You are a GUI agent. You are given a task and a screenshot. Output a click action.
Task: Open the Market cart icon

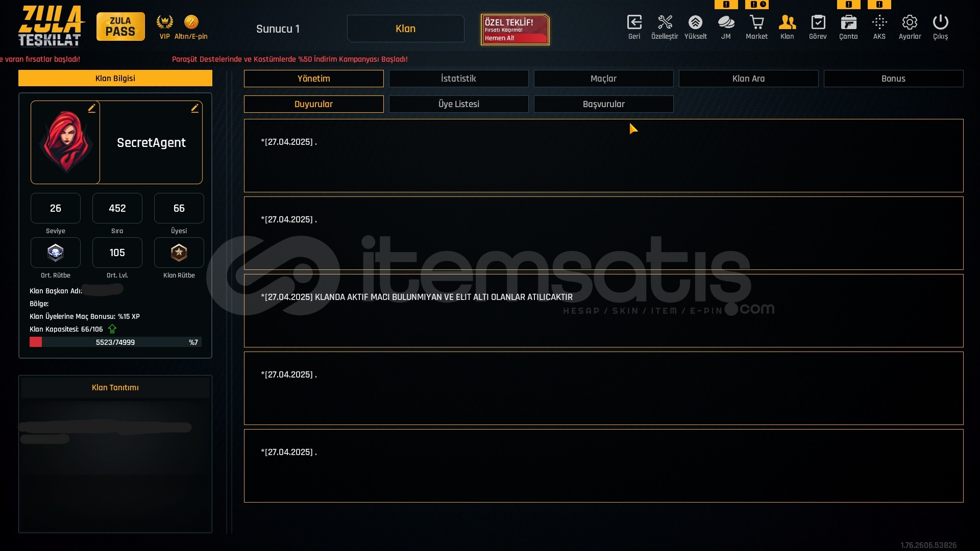tap(756, 22)
